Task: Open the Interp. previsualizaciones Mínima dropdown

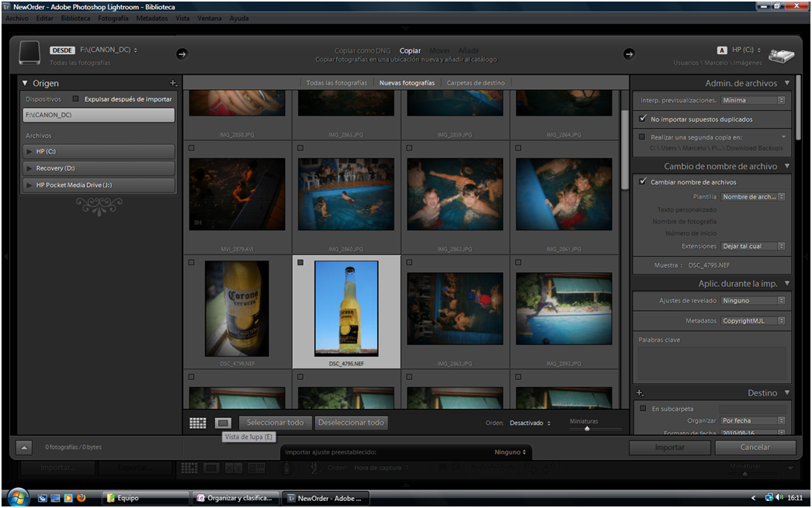Action: pos(753,100)
